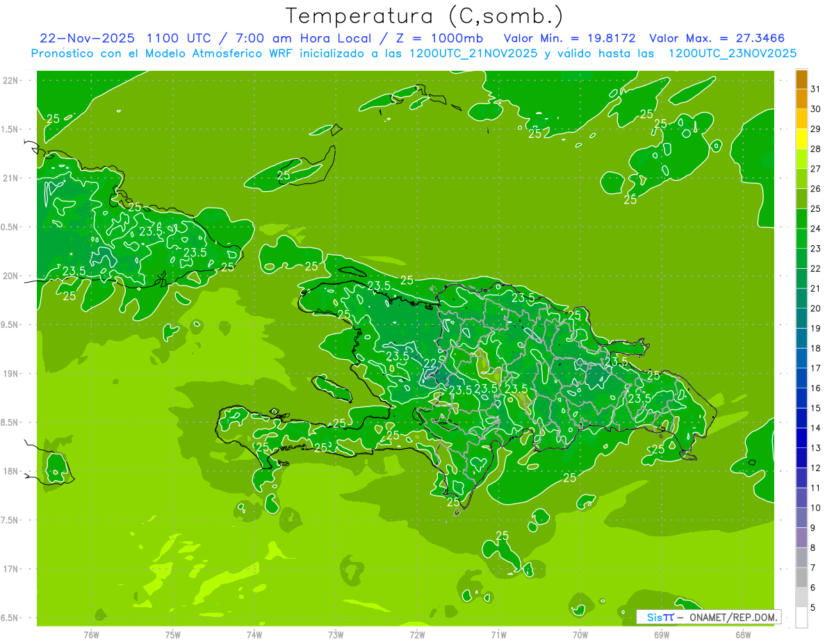
Task: Click the "9" color bar label
Action: click(x=813, y=528)
